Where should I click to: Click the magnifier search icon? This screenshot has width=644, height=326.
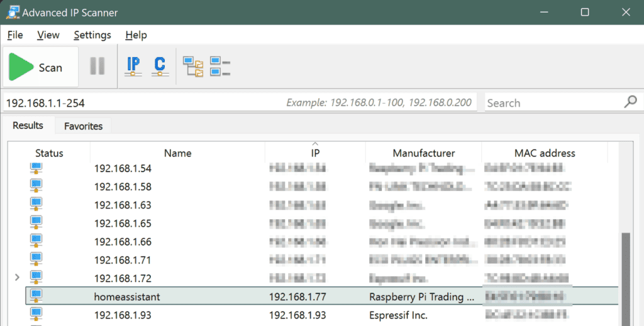coord(630,102)
